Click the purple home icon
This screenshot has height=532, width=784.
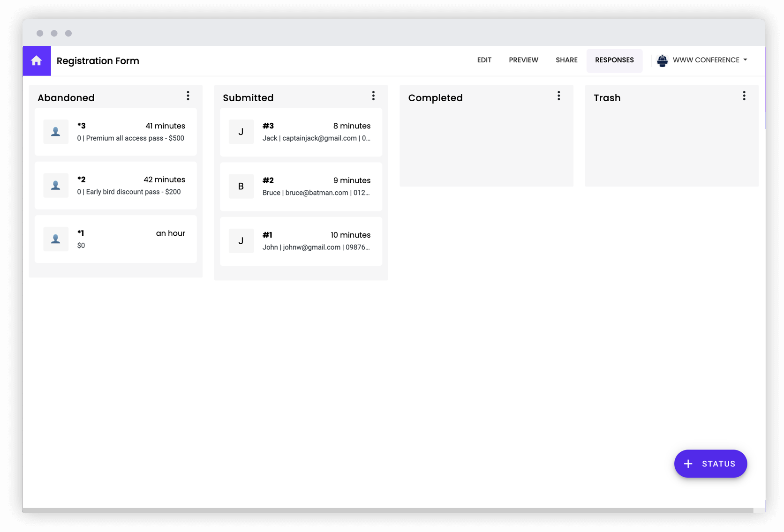(37, 60)
